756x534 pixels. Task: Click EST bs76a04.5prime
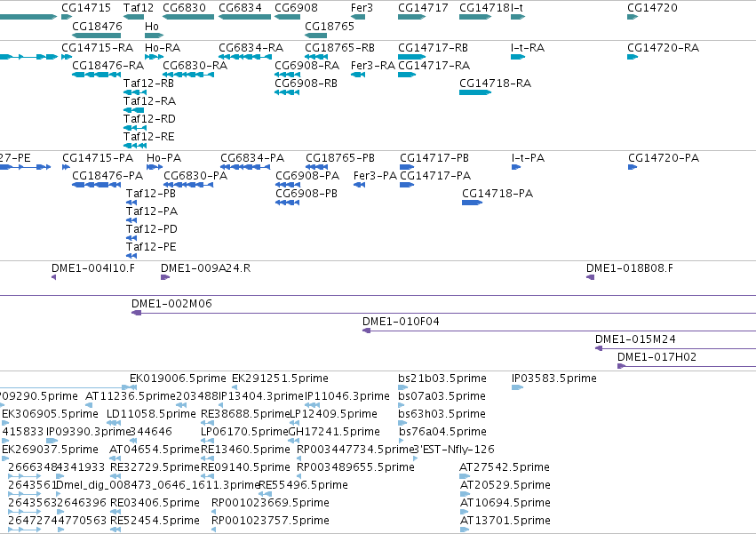pos(442,432)
